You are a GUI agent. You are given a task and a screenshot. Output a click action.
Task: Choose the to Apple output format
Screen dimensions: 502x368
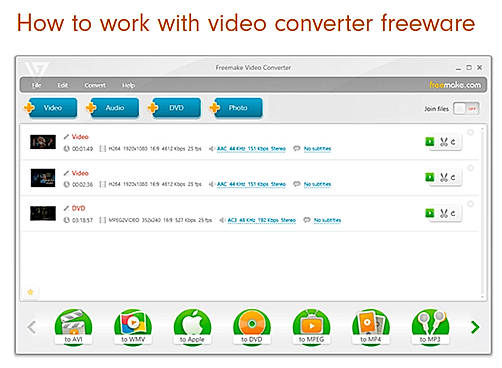click(192, 327)
